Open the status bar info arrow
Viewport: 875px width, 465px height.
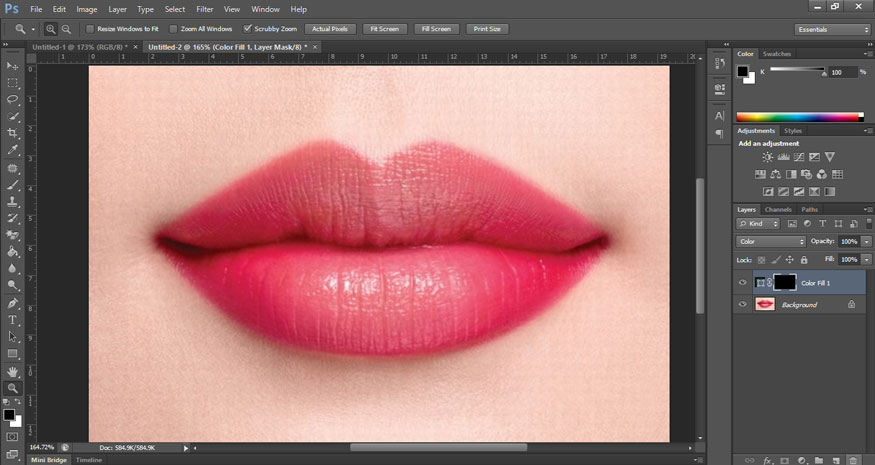click(186, 448)
